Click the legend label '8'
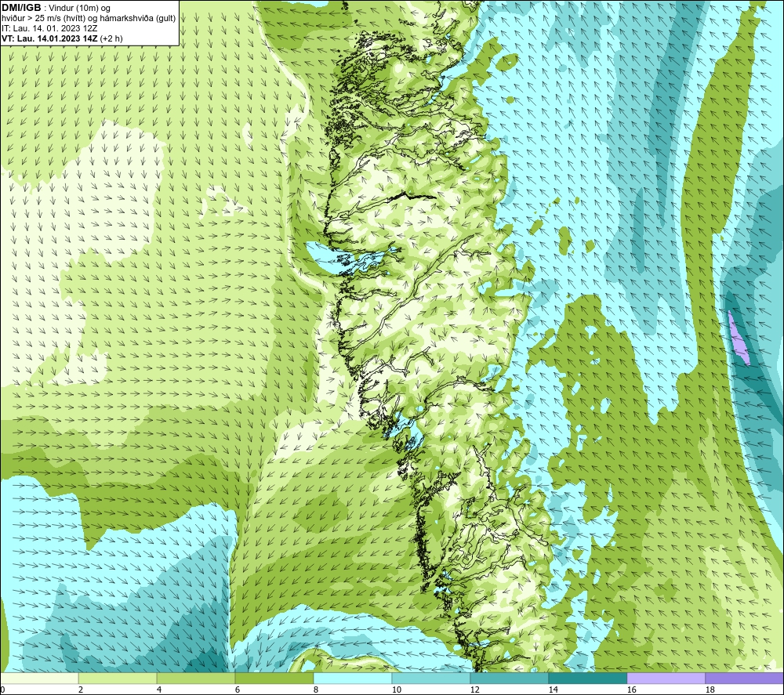Viewport: 784px width, 695px height. [x=316, y=690]
